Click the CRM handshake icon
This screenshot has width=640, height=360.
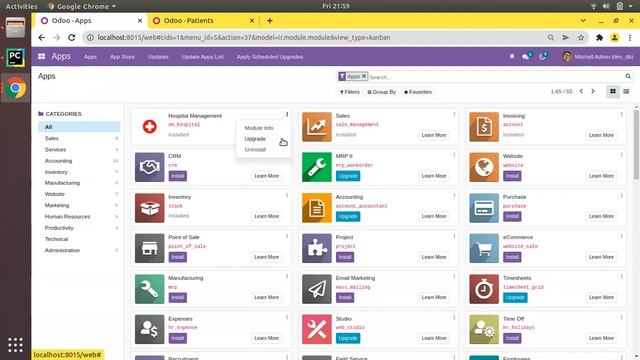tap(149, 167)
